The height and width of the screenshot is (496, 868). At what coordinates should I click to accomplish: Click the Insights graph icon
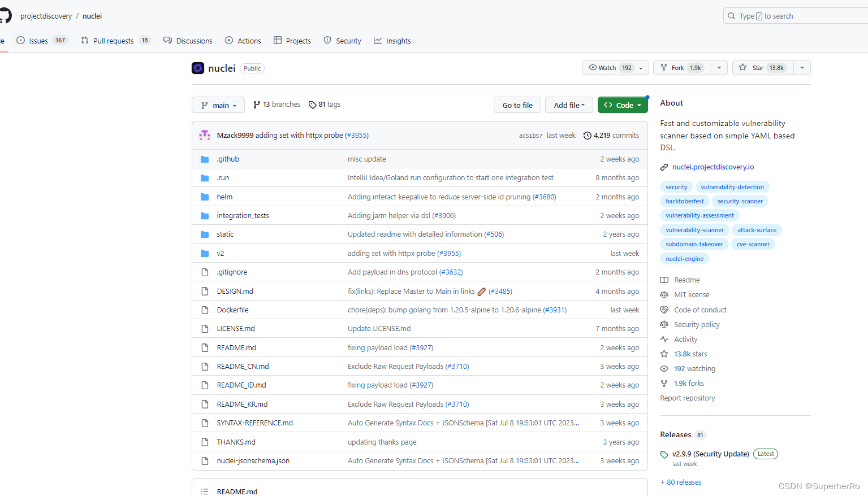point(377,40)
